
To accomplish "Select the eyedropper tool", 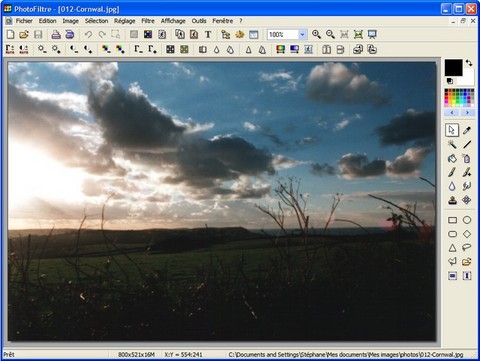I will pyautogui.click(x=467, y=130).
